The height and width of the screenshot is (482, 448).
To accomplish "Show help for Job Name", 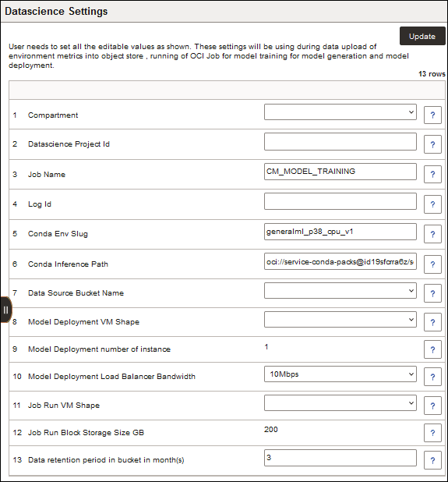I will pyautogui.click(x=432, y=174).
